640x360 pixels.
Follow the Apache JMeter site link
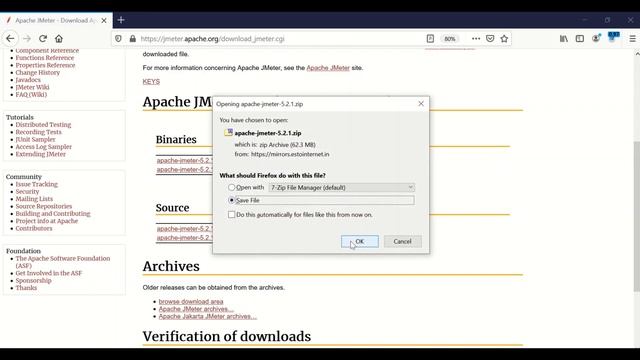coord(328,68)
